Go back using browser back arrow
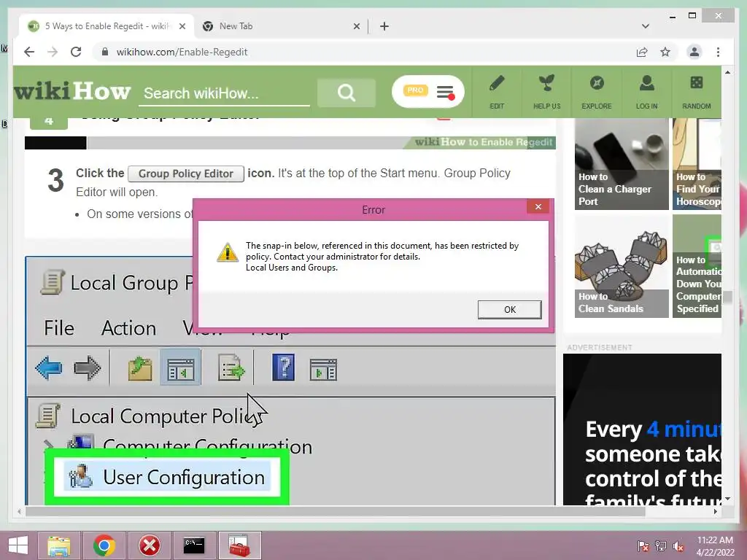This screenshot has height=560, width=747. (29, 52)
